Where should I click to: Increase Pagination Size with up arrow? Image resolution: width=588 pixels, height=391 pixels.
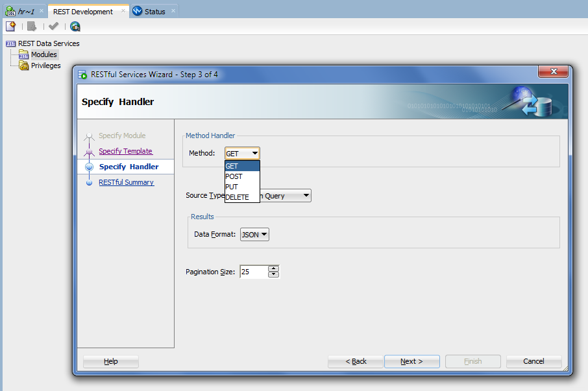tap(273, 268)
